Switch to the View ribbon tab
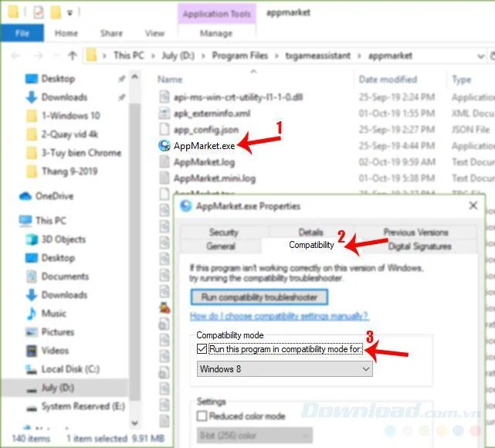495x448 pixels. coord(154,33)
